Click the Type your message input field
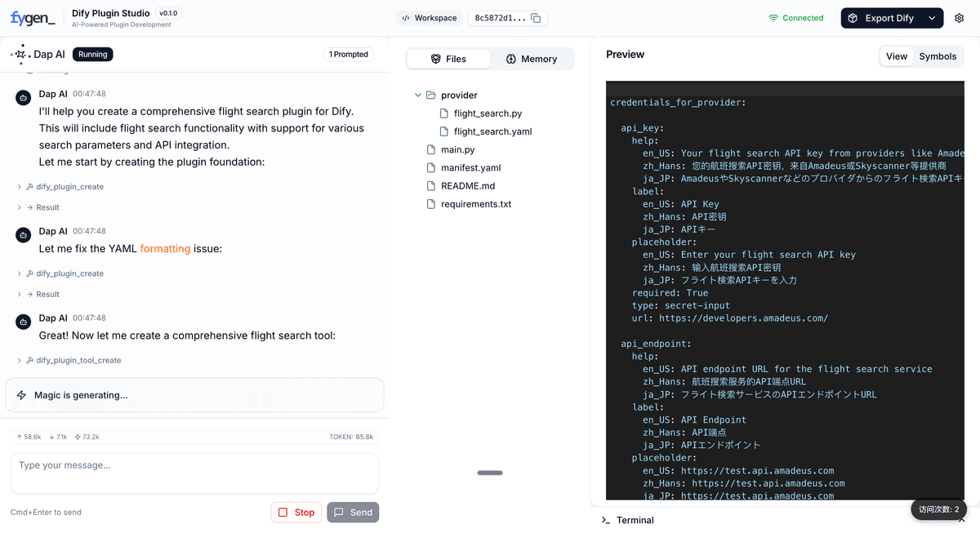The height and width of the screenshot is (533, 980). tap(194, 473)
